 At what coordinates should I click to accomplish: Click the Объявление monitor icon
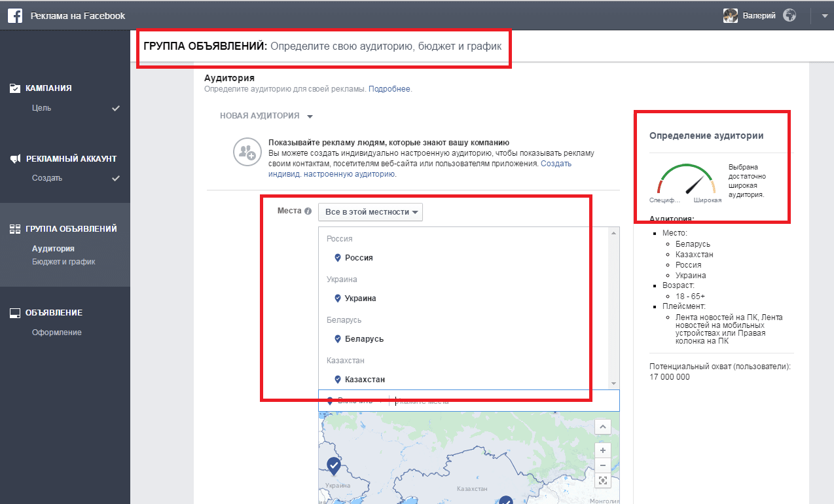pyautogui.click(x=14, y=313)
